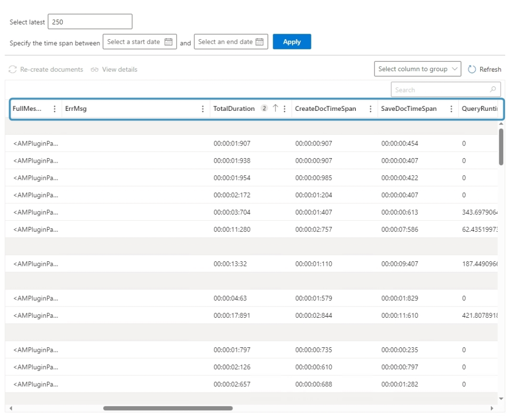Click SaveDocTimeSpan value 00:00:00:613
This screenshot has height=420, width=521.
coord(400,213)
